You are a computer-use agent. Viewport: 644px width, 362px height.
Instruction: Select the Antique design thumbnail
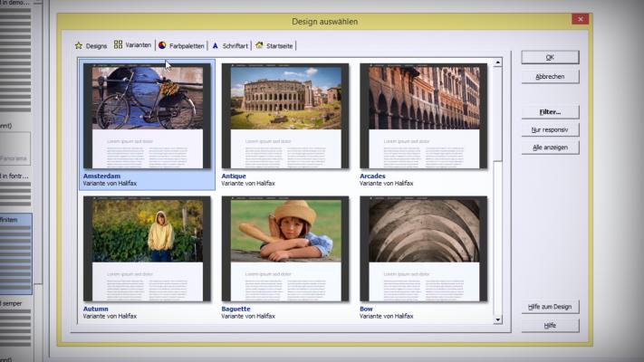[285, 116]
